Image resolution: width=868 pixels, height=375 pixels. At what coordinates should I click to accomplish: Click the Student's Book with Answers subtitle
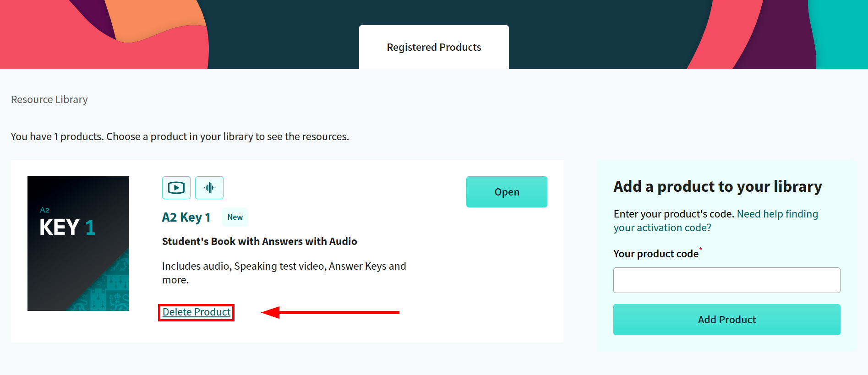(x=259, y=241)
